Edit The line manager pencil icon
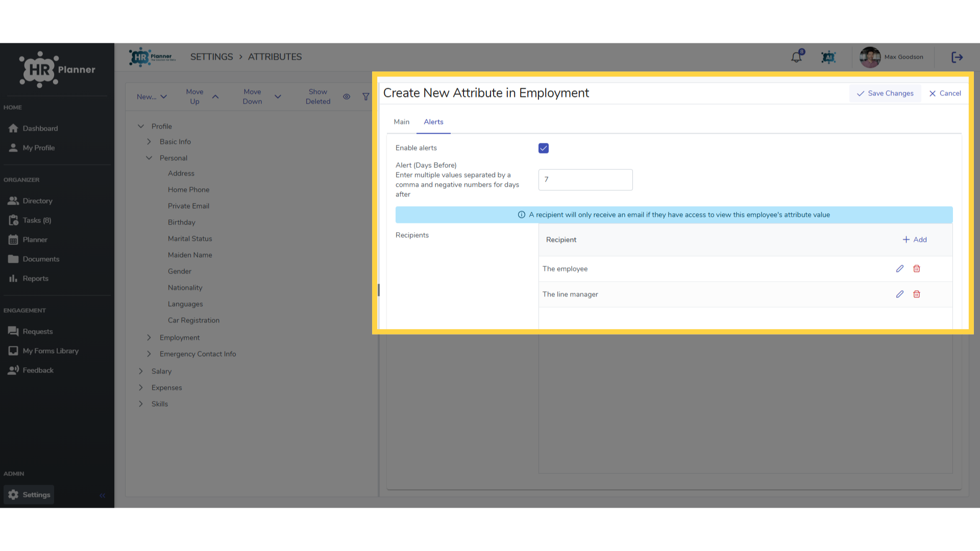This screenshot has width=980, height=551. [x=900, y=294]
